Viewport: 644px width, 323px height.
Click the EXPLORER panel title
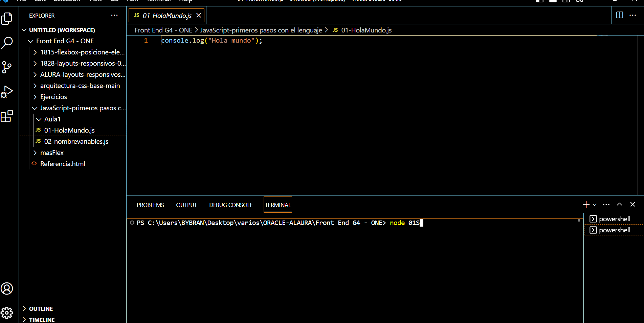[x=42, y=16]
